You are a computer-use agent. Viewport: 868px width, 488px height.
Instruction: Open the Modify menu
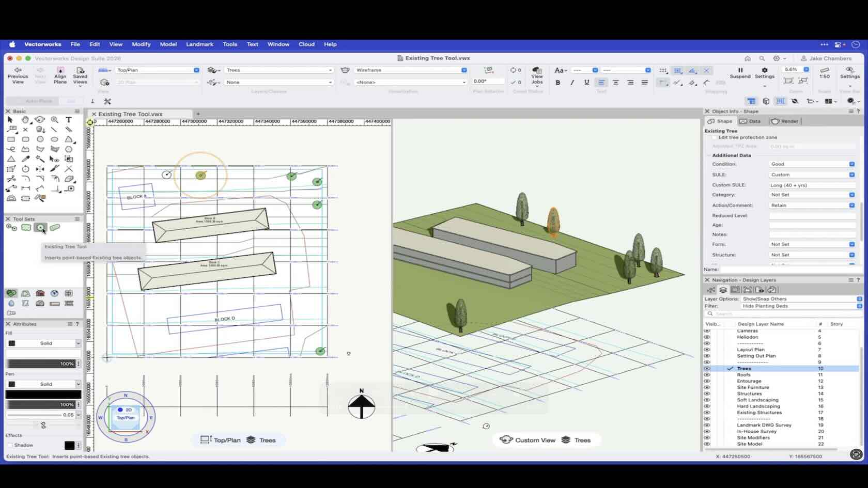click(x=141, y=44)
